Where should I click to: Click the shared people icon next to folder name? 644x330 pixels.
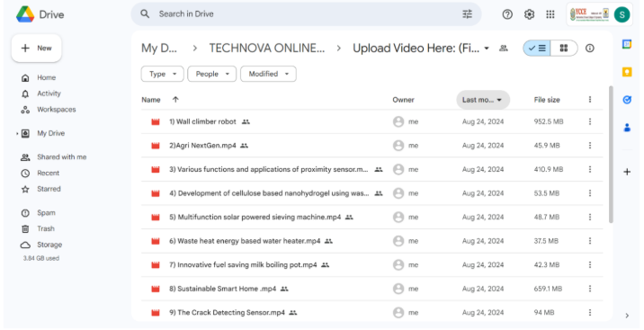tap(503, 49)
